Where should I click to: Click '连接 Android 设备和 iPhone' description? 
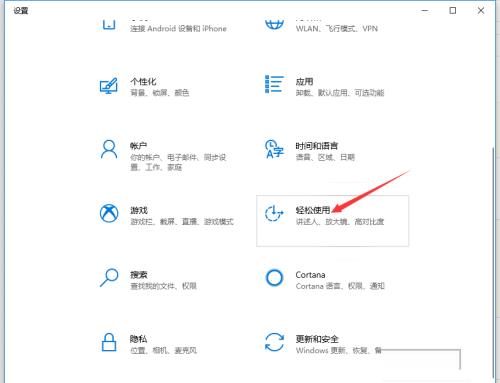(x=178, y=29)
